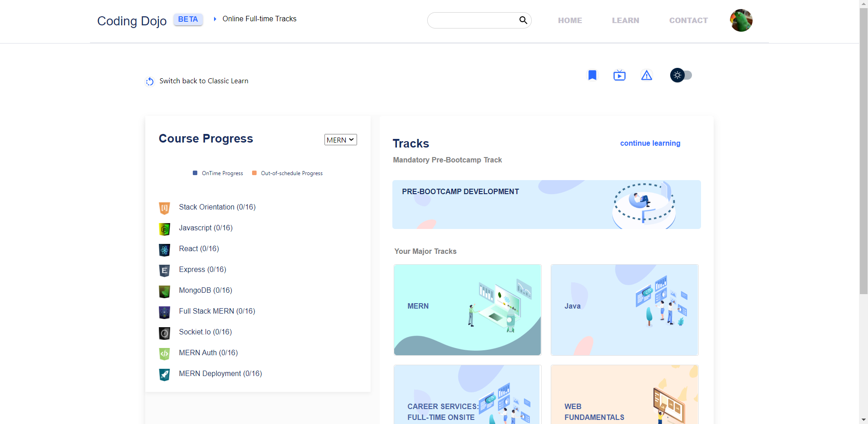Click the Your Major Tracks heading

(425, 251)
